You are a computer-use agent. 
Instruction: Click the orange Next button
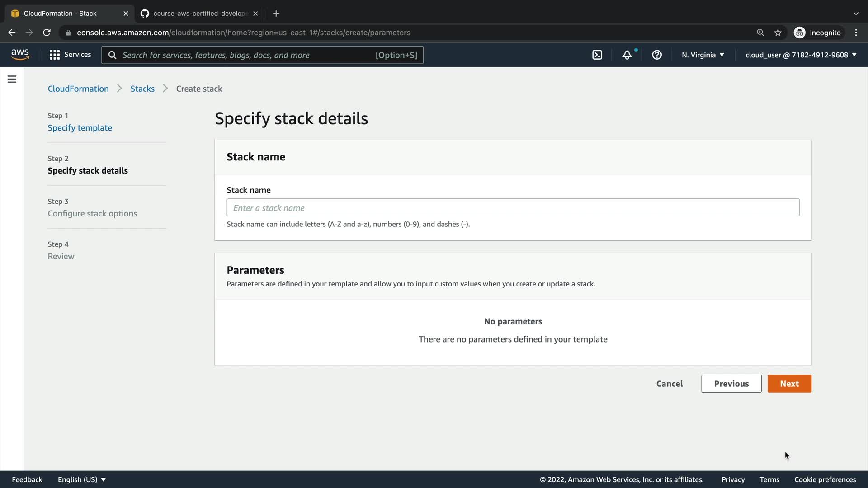pos(789,384)
